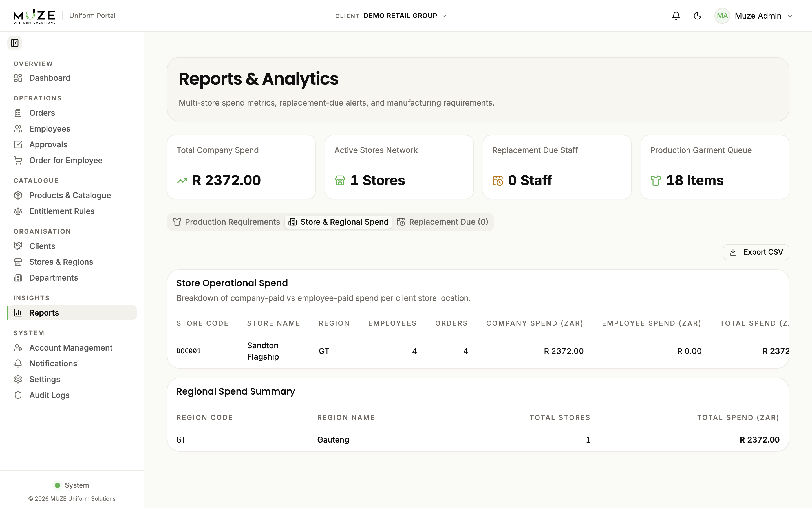This screenshot has width=812, height=508.
Task: Switch to Replacement Due (0) tab
Action: [443, 222]
